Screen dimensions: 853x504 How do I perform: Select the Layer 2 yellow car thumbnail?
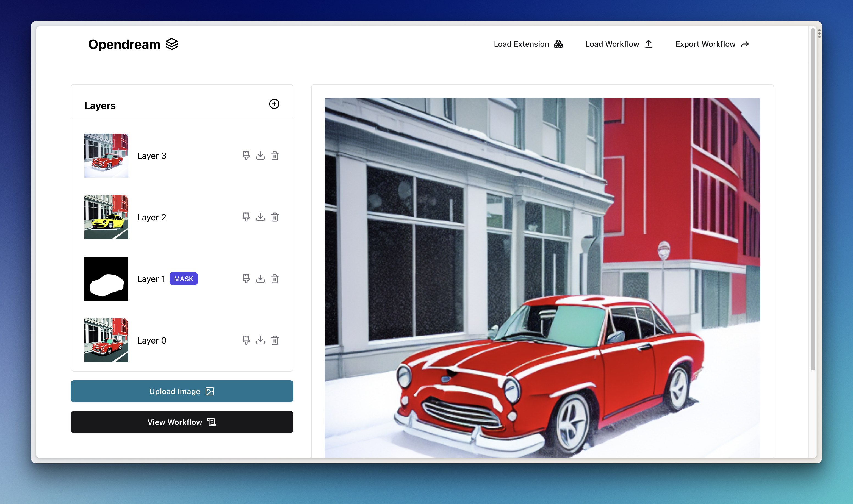coord(106,217)
